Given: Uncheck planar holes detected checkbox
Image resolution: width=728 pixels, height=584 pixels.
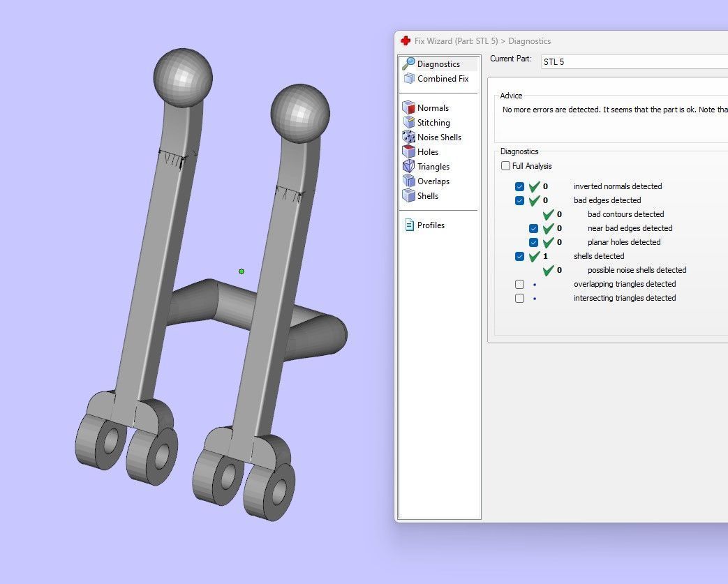Looking at the screenshot, I should coord(533,242).
